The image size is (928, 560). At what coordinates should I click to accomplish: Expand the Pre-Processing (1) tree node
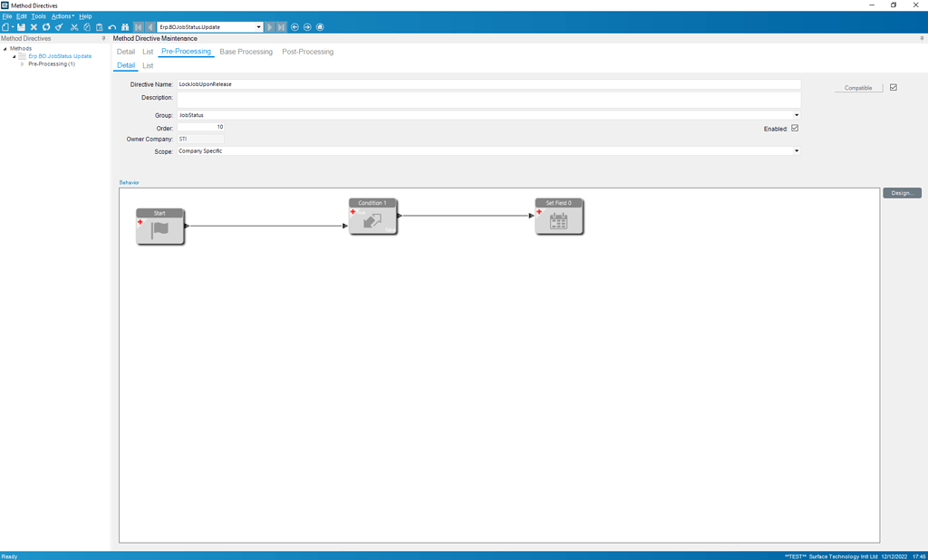coord(24,63)
